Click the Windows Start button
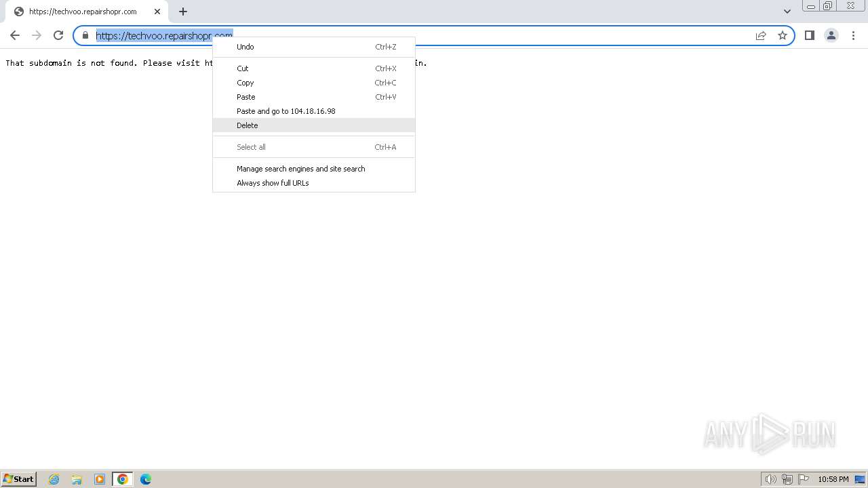Viewport: 868px width, 488px height. click(x=19, y=479)
